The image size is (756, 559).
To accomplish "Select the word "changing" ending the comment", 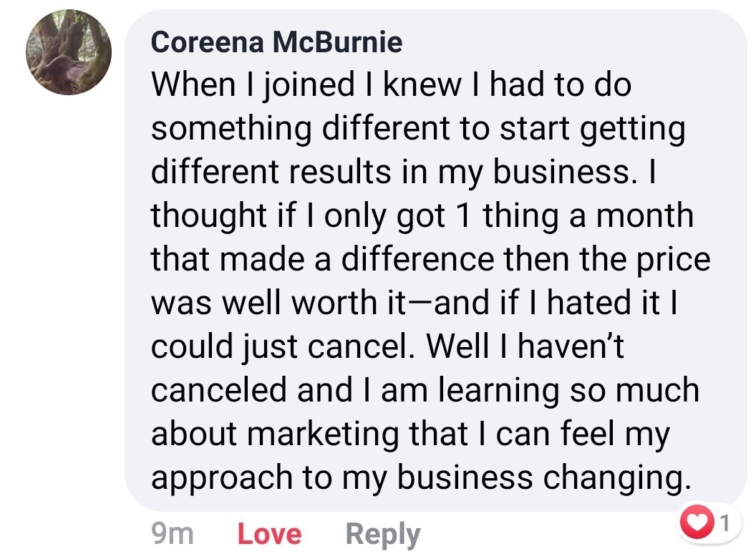I will pyautogui.click(x=613, y=477).
